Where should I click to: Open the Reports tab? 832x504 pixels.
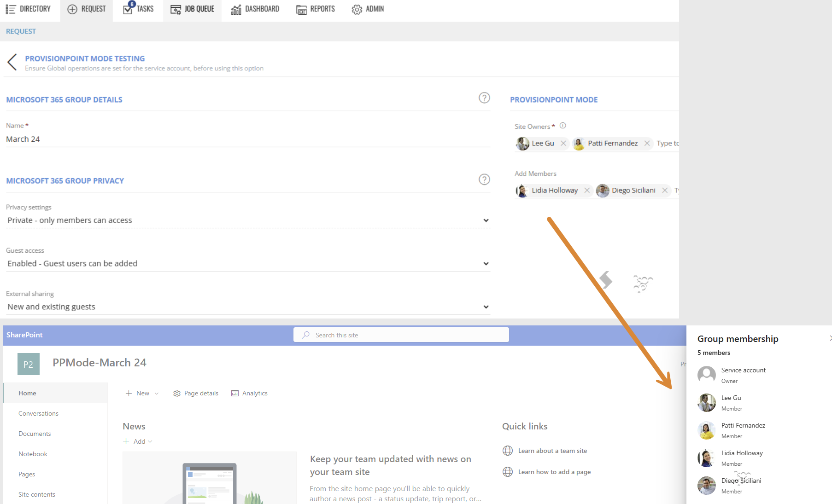click(x=316, y=9)
